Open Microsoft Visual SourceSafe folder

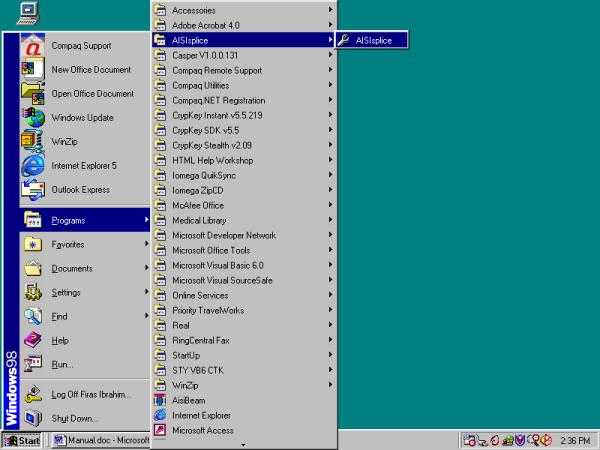tap(244, 280)
